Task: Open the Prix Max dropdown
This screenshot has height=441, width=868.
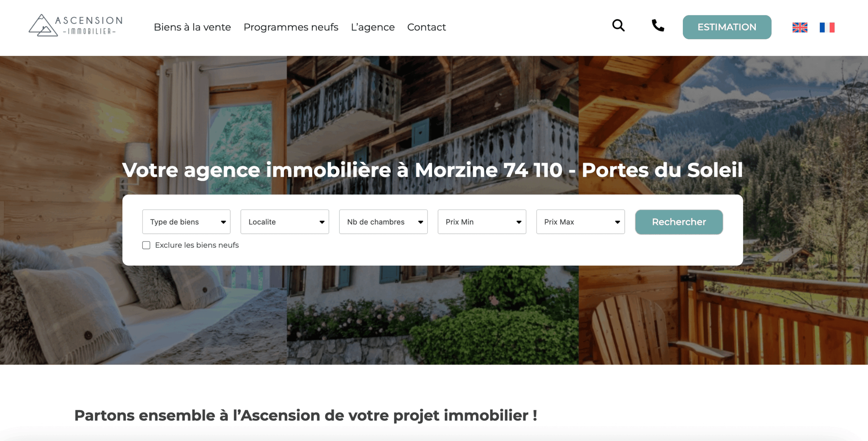Action: [x=580, y=222]
